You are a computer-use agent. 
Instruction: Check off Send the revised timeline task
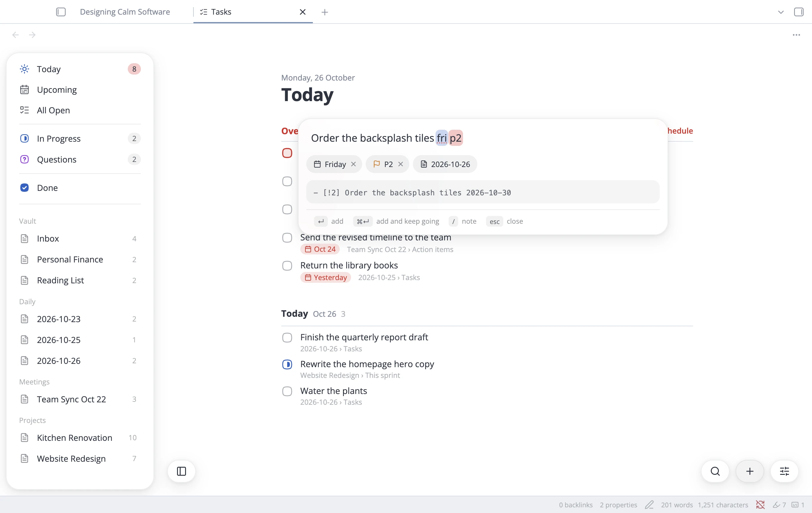coord(287,238)
